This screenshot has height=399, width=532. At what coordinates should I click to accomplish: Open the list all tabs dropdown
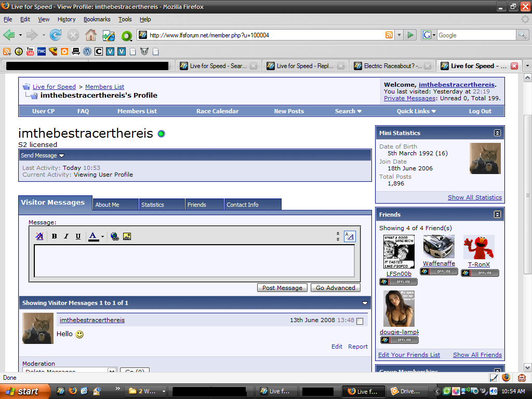(527, 66)
